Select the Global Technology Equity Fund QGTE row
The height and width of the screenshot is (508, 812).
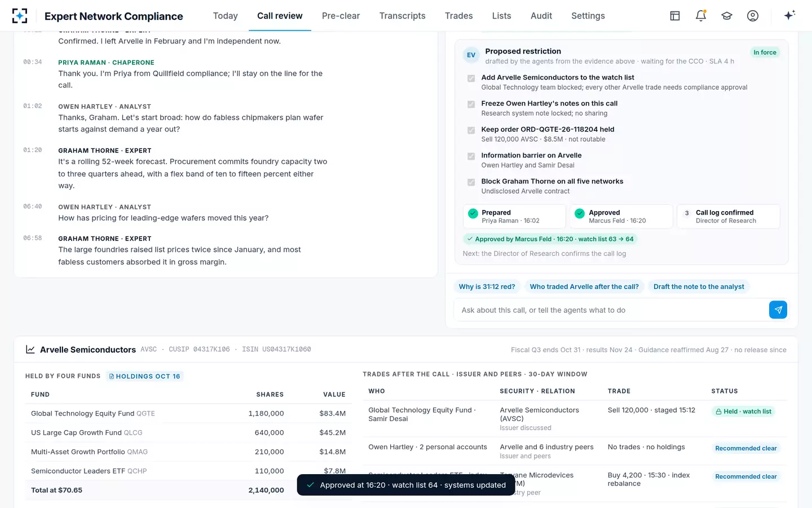click(x=188, y=414)
